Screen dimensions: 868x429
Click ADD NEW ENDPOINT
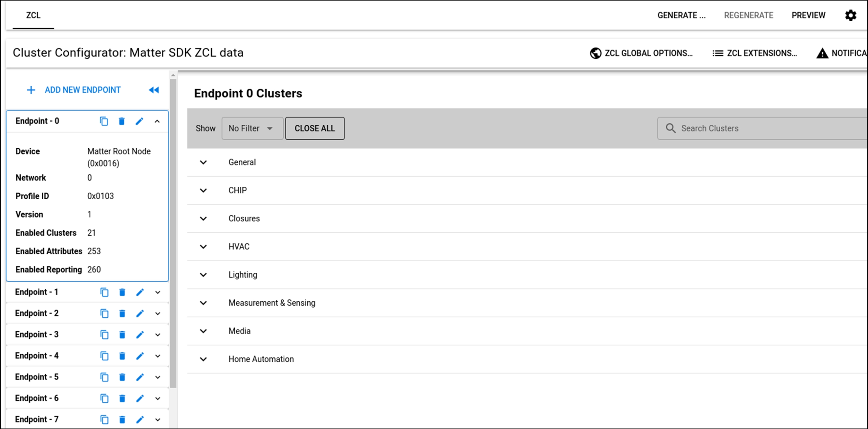[74, 90]
